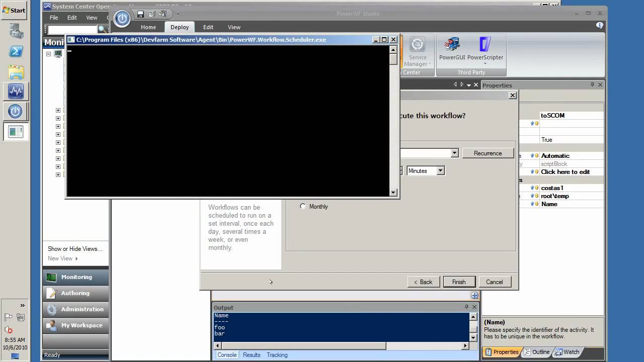The width and height of the screenshot is (644, 362).
Task: Click the Back button in the wizard
Action: (424, 282)
